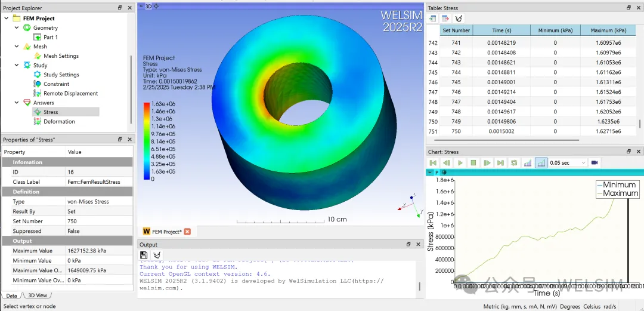This screenshot has width=644, height=311.
Task: Click the clear broom icon in Table: Stress
Action: pos(459,19)
